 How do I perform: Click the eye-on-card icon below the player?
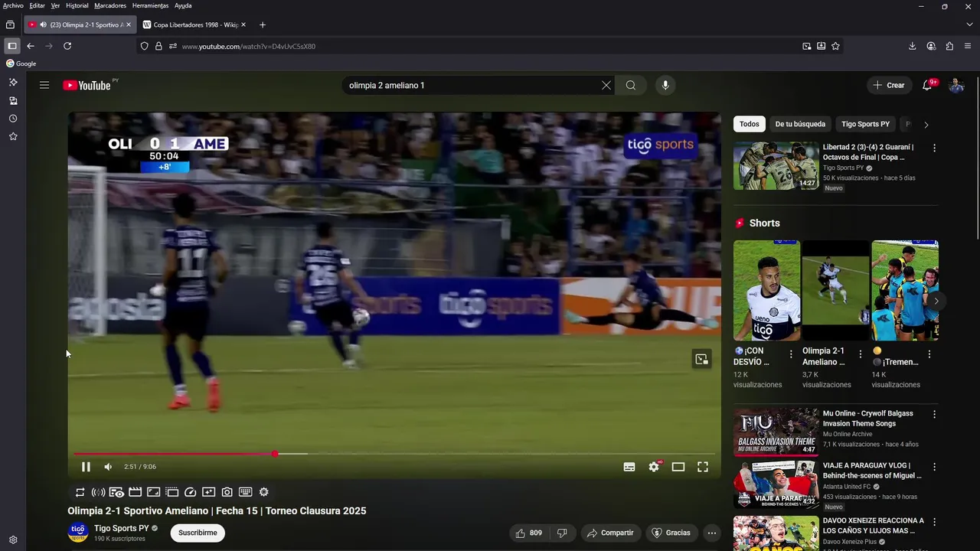[116, 492]
